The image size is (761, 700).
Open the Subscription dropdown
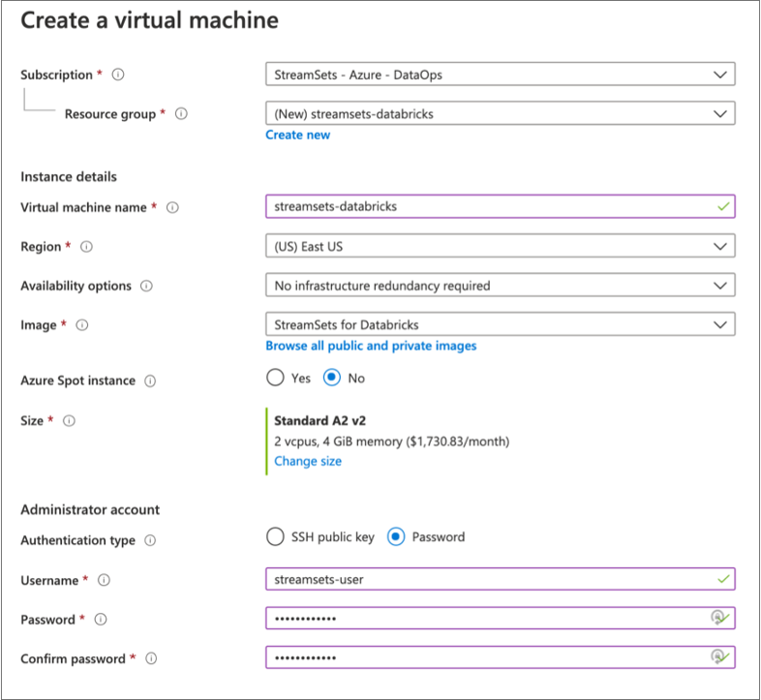pyautogui.click(x=500, y=74)
